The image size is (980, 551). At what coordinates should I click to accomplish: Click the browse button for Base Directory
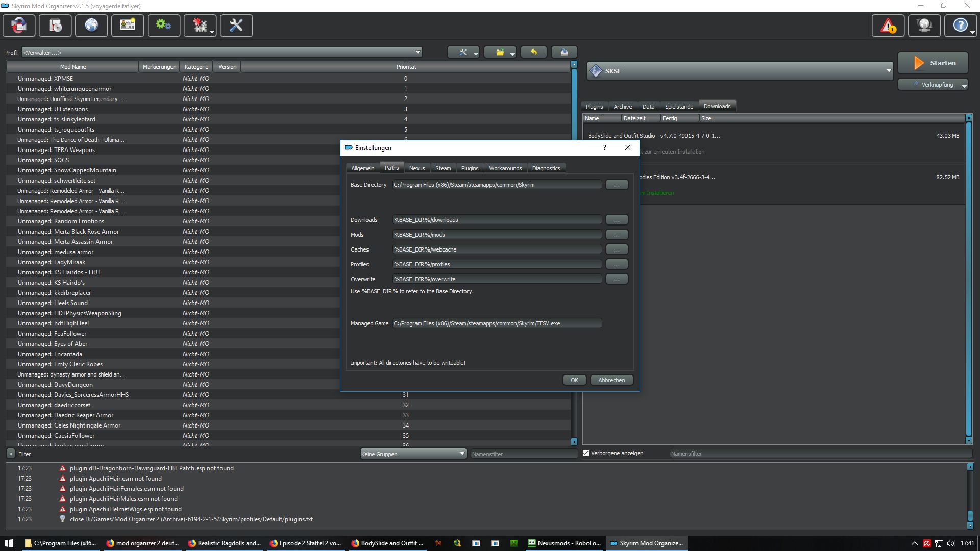[617, 185]
